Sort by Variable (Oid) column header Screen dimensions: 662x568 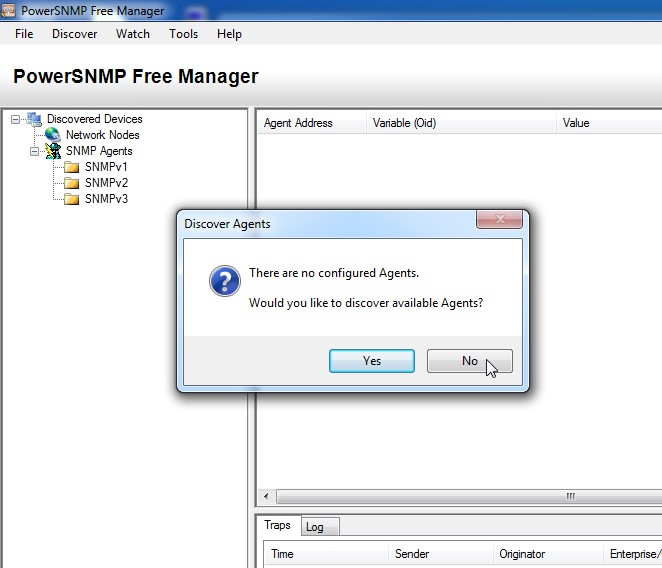tap(461, 123)
